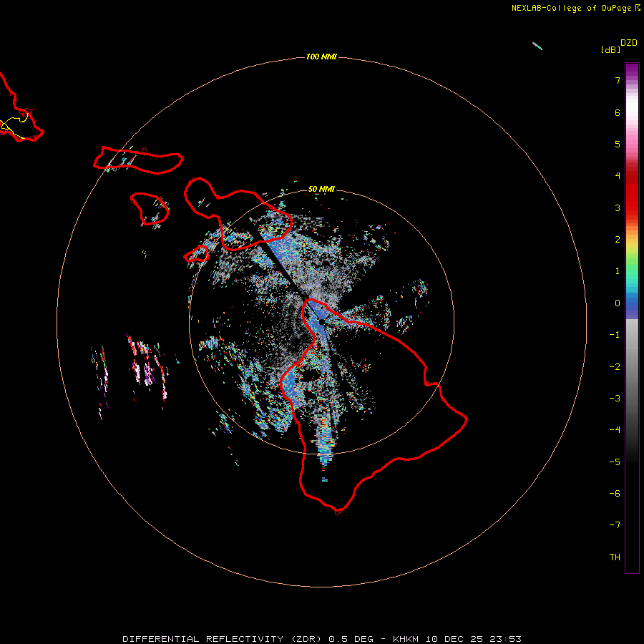Click the 6 value on color scale
Viewport: 644px width, 644px height.
click(x=618, y=112)
